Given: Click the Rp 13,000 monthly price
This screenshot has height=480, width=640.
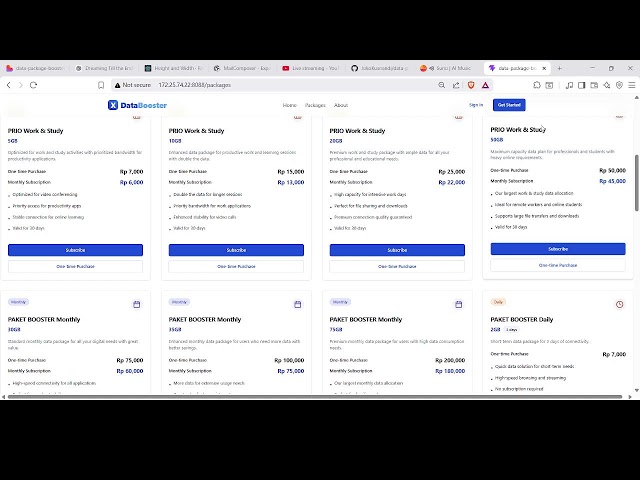Looking at the screenshot, I should [291, 182].
